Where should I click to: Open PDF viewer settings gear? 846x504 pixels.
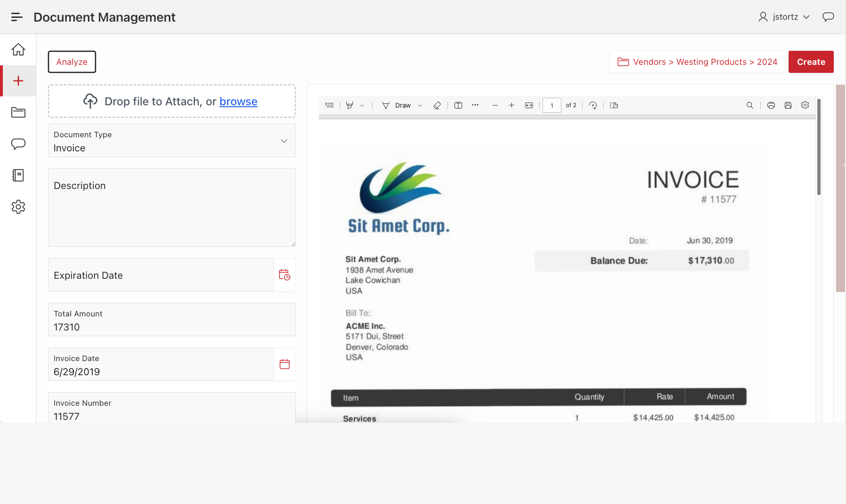coord(805,105)
